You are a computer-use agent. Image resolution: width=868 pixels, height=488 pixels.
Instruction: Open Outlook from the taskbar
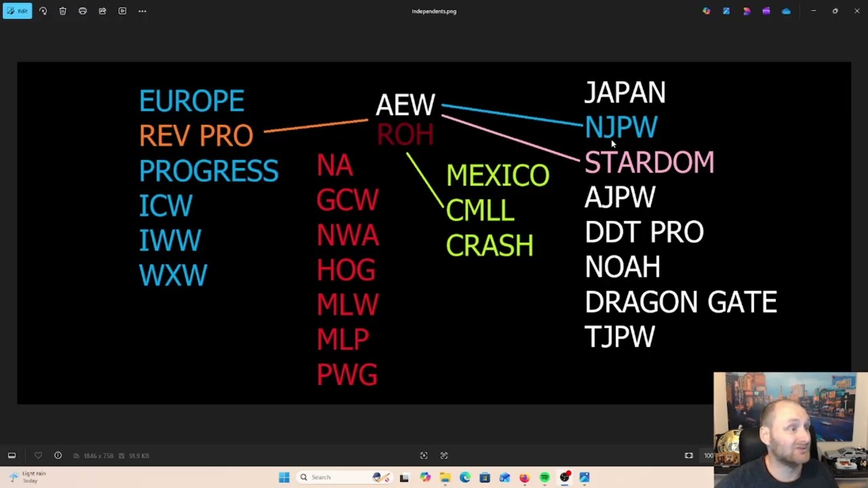click(x=505, y=477)
